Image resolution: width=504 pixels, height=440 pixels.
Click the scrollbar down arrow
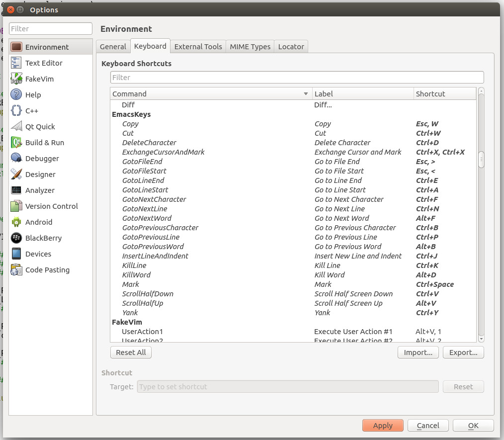(481, 339)
